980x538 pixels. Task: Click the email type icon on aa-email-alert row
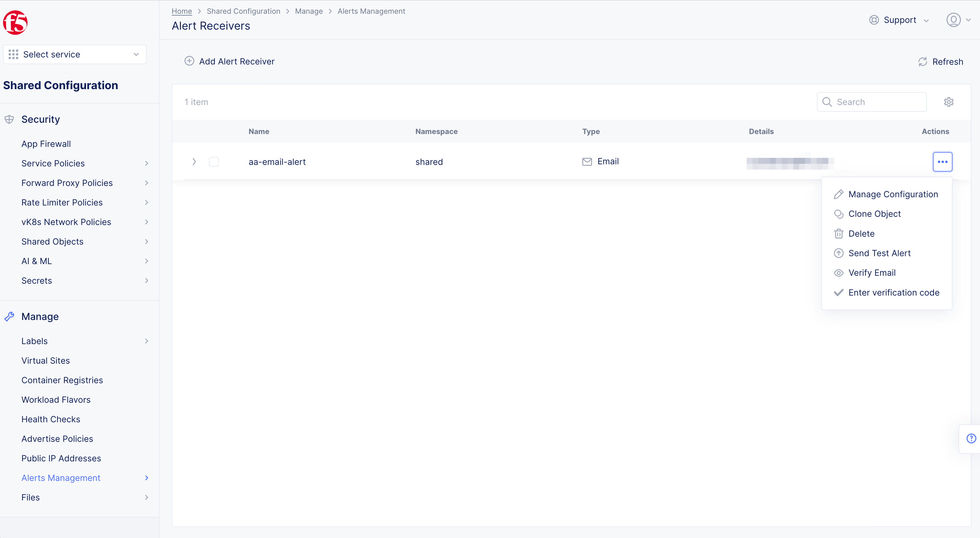coord(587,161)
